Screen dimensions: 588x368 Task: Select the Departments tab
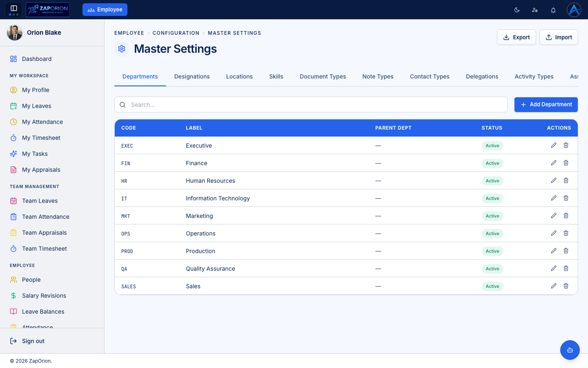click(140, 76)
